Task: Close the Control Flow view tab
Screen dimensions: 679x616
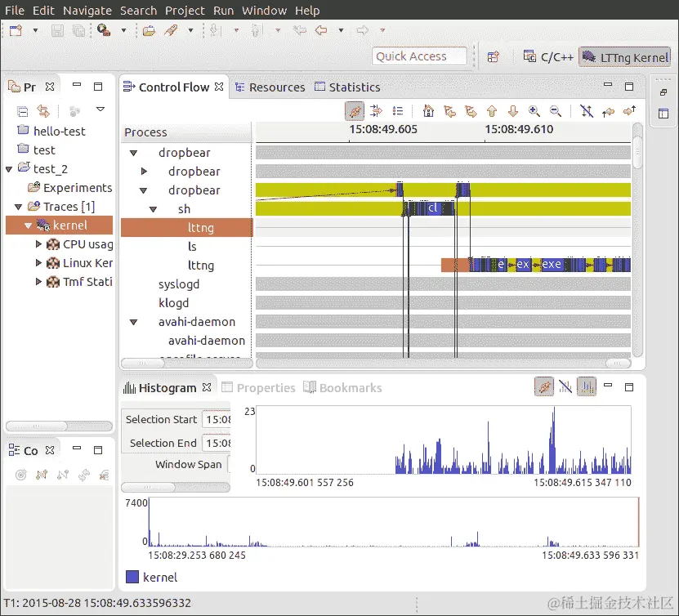Action: click(x=219, y=87)
